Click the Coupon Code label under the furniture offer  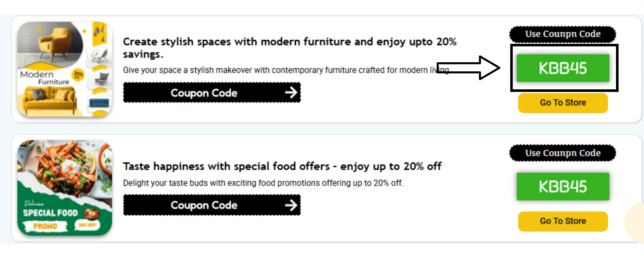[204, 93]
